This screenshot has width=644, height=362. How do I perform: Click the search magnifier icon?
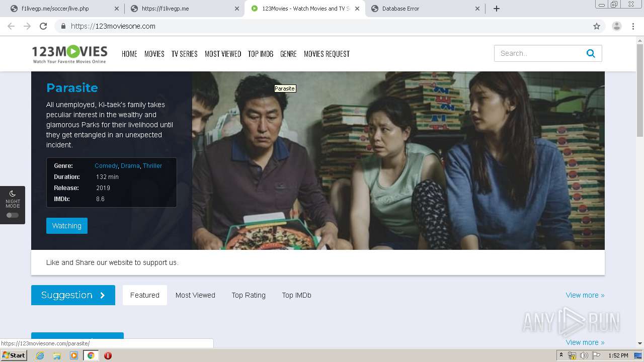(591, 53)
